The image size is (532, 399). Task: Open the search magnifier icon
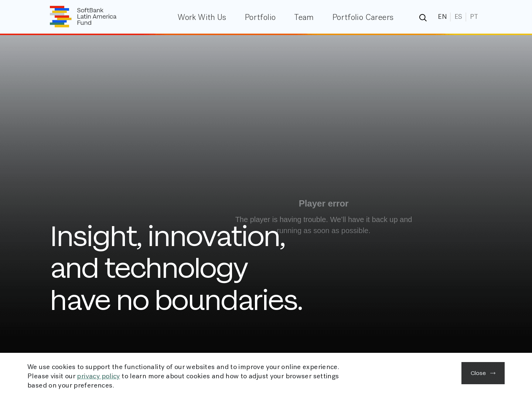[x=423, y=18]
